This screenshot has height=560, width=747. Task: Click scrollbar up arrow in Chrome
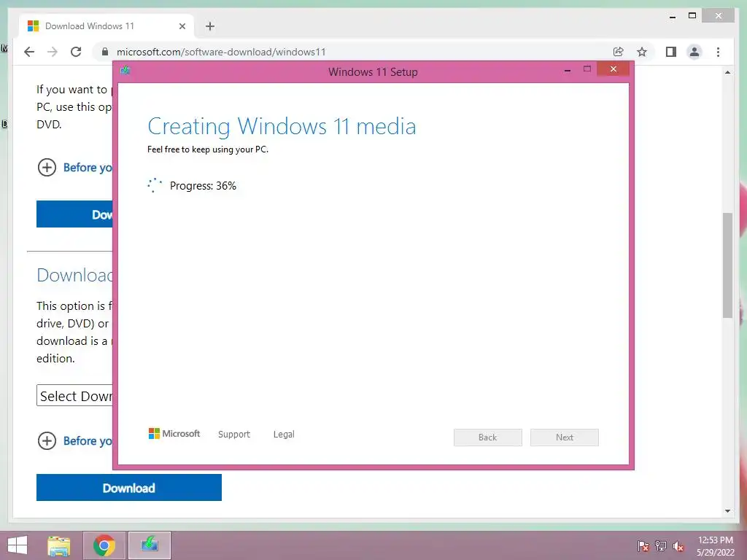click(727, 73)
